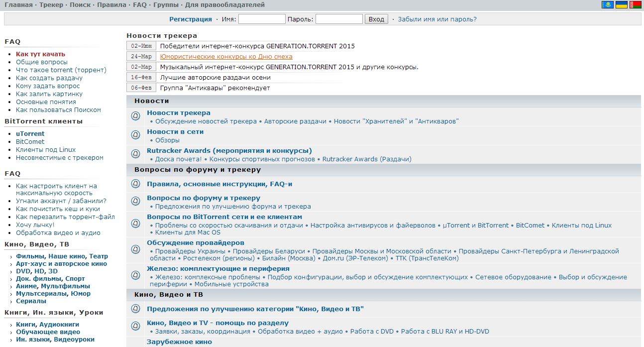
Task: Open BitComet client link in sidebar
Action: point(30,141)
